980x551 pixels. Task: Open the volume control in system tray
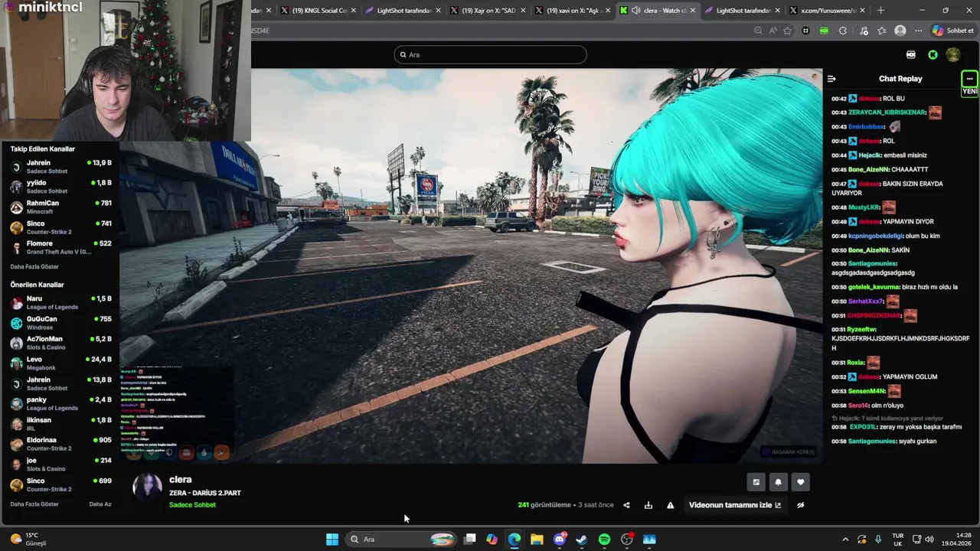tap(929, 540)
